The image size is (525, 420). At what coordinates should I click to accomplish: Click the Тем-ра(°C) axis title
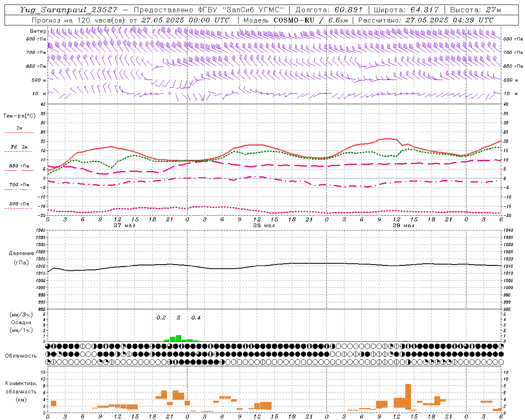[x=19, y=116]
